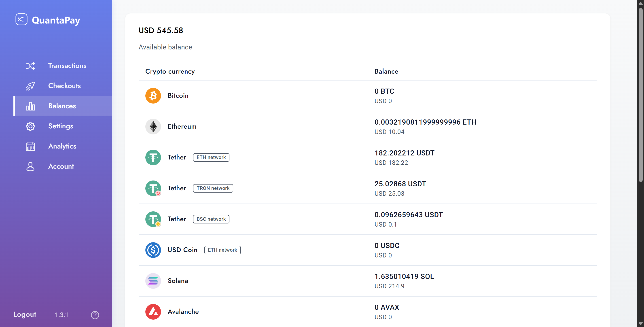Click the Solana icon
644x327 pixels.
pos(153,281)
